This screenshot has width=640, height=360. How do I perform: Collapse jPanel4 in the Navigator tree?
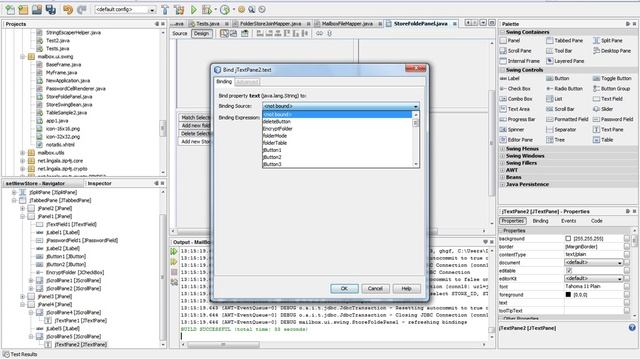pyautogui.click(x=23, y=304)
